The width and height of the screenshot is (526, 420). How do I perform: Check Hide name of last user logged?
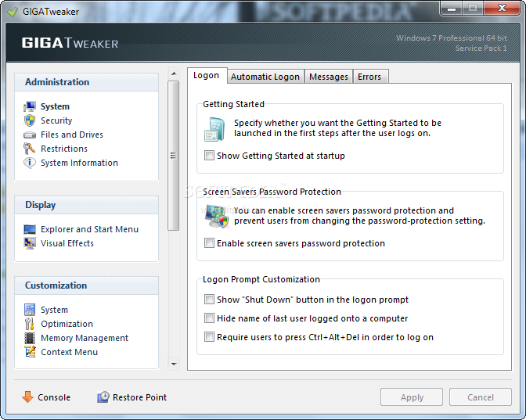pos(209,318)
